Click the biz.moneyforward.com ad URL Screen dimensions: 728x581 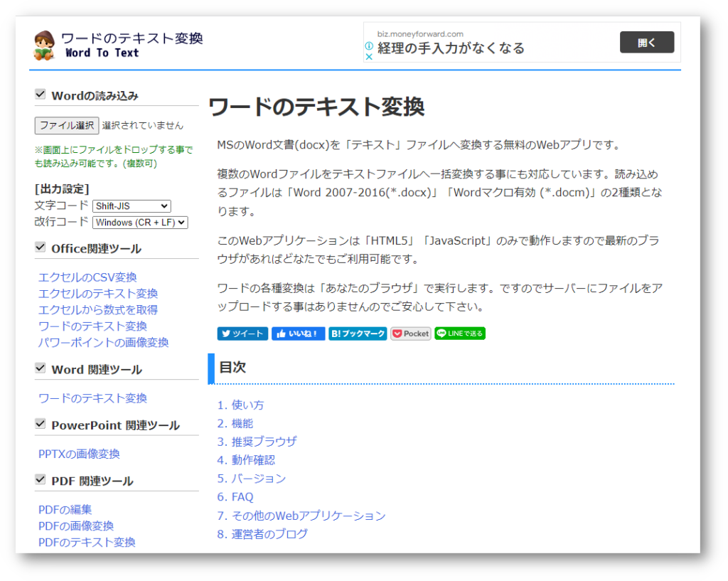[420, 34]
